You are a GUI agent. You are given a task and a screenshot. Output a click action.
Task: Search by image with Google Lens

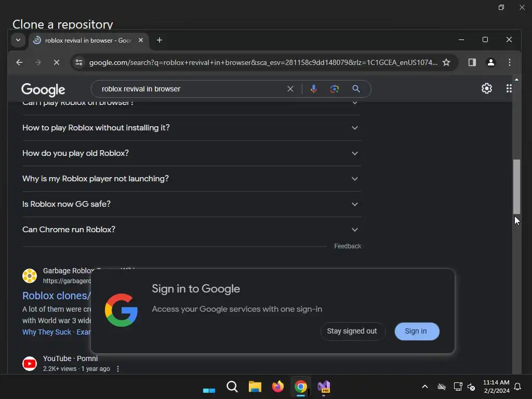coord(335,89)
